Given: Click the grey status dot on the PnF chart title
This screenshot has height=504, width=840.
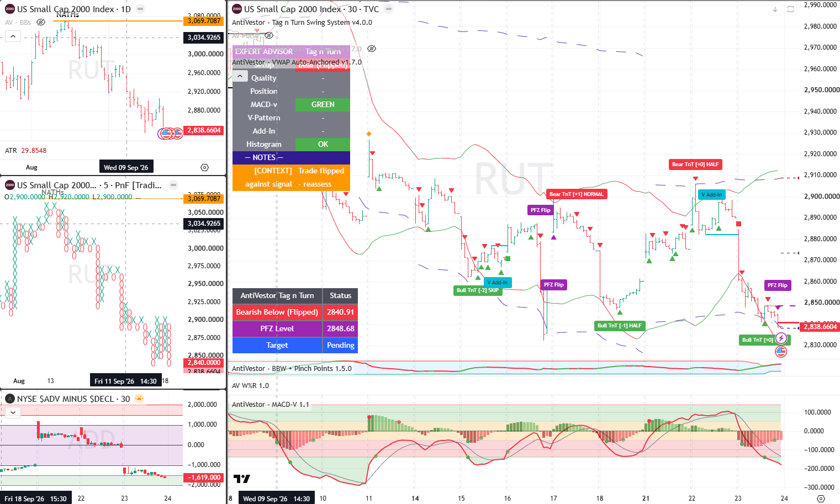Looking at the screenshot, I should tap(173, 185).
